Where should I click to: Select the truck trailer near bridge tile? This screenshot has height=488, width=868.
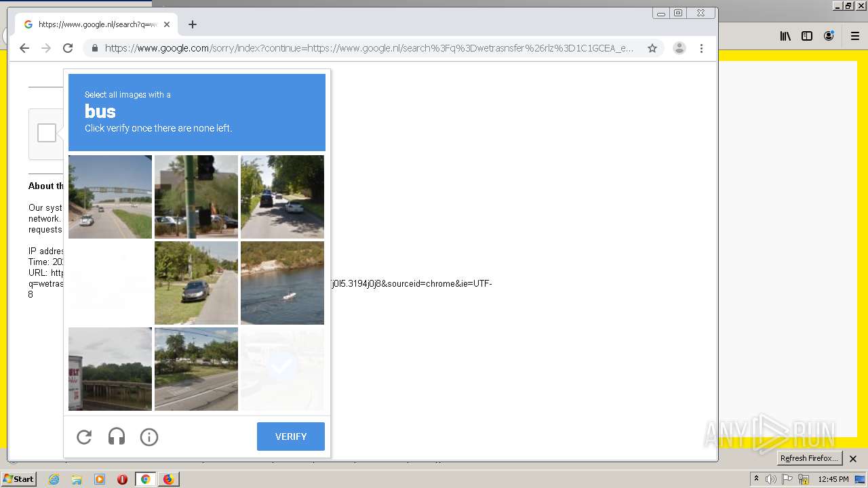point(110,369)
